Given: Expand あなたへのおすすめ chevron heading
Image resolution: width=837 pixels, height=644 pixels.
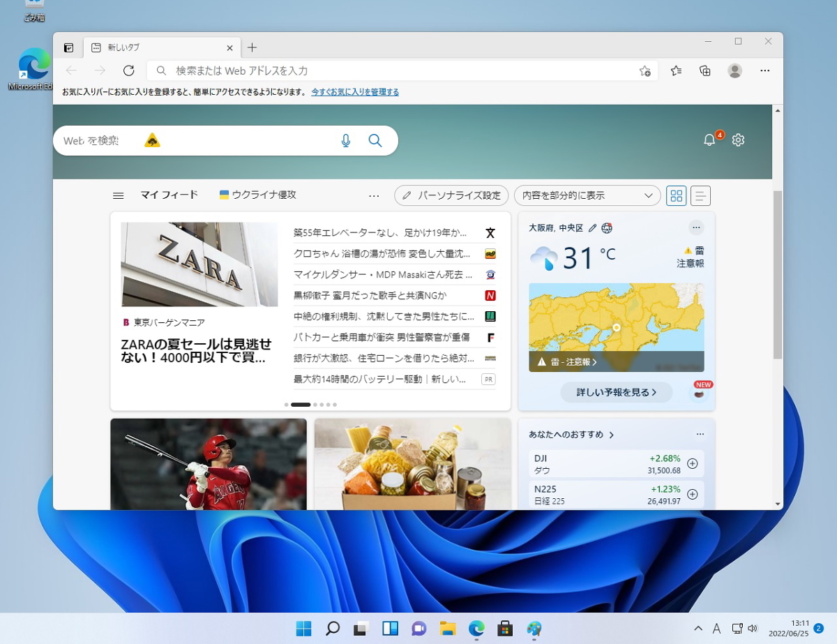Looking at the screenshot, I should (571, 435).
